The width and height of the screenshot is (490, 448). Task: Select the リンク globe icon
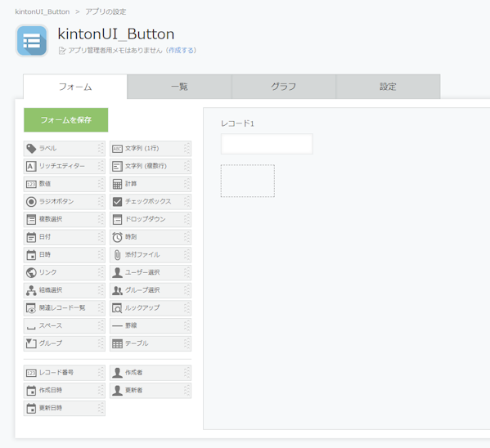[x=31, y=272]
